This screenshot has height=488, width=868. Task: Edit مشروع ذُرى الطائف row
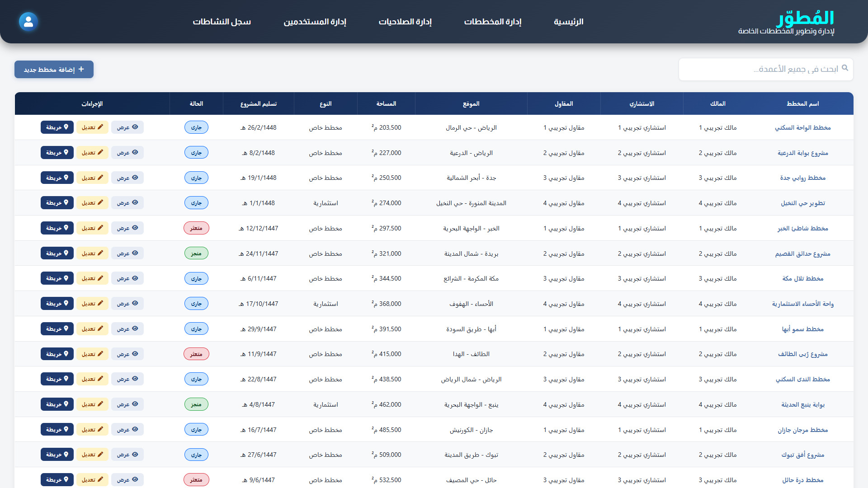point(92,354)
